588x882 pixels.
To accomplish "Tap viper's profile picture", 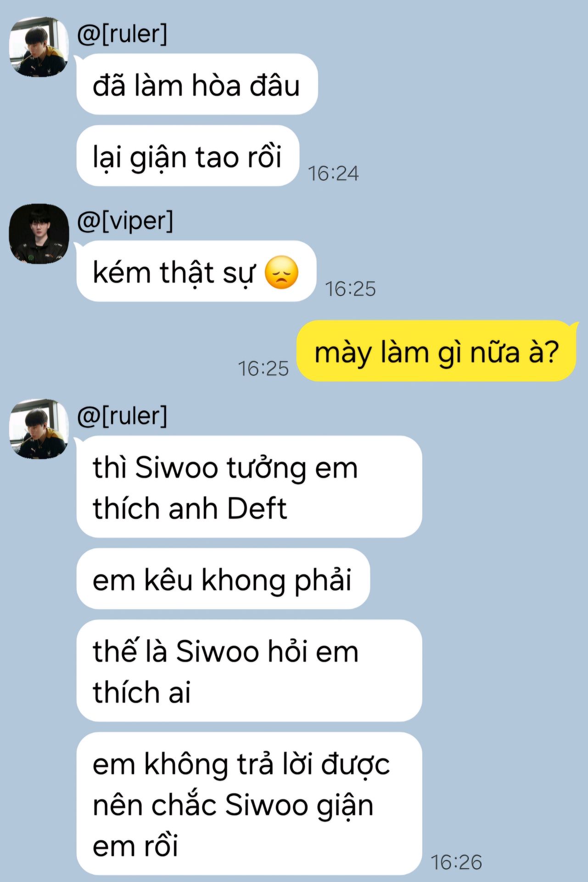I will [x=39, y=234].
